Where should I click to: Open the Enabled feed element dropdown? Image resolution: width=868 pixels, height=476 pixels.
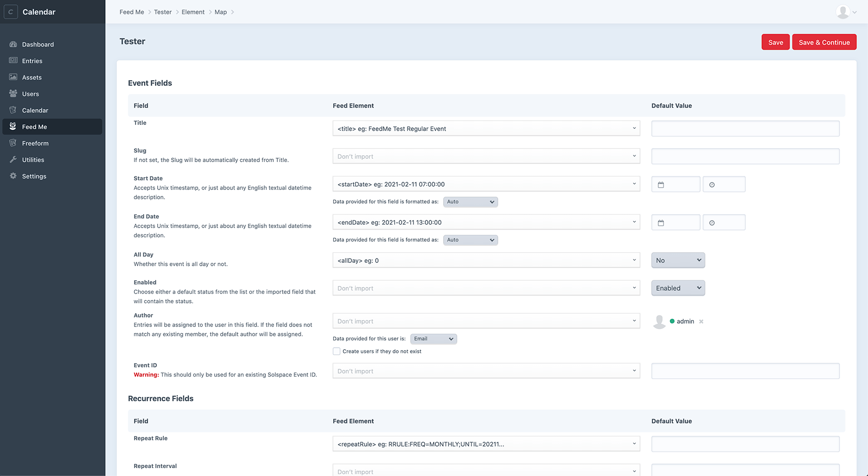point(486,288)
